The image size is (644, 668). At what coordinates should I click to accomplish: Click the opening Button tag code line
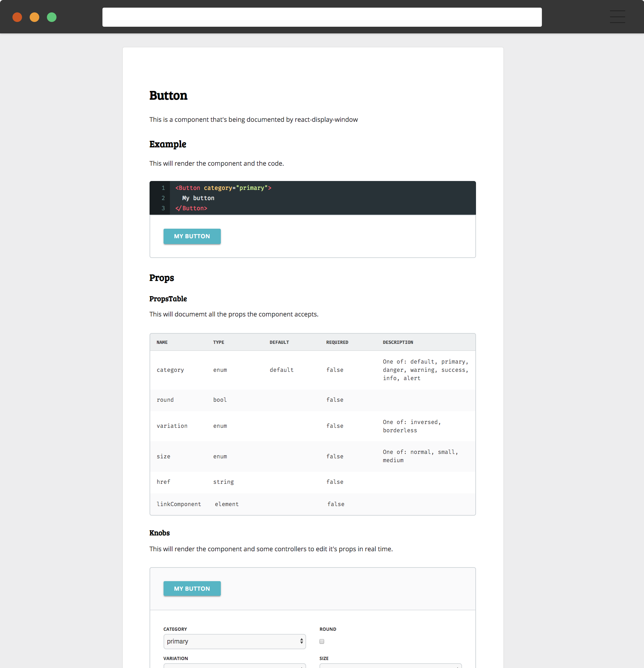pos(223,188)
